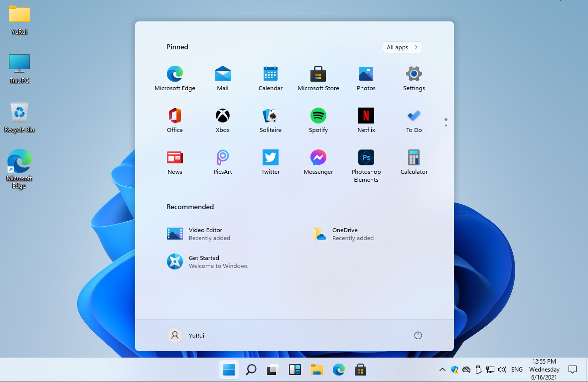Open Microsoft Store in pinned apps
Screen dimensions: 588x382
tap(318, 78)
